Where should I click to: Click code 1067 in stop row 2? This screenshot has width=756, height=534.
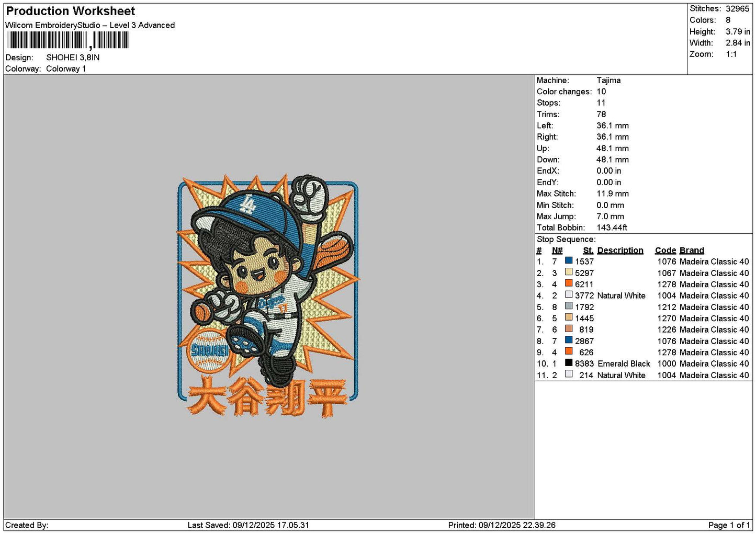pyautogui.click(x=667, y=273)
